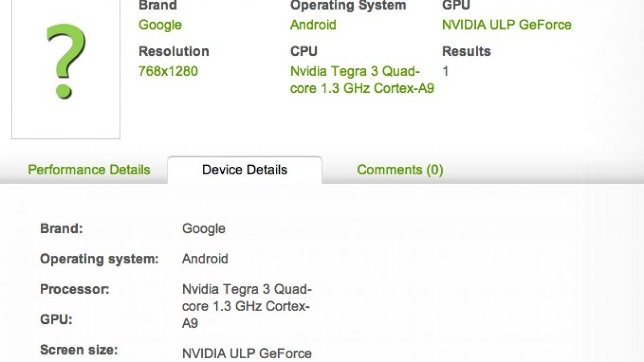
Task: Click the "Screen size:" row label
Action: click(x=78, y=351)
